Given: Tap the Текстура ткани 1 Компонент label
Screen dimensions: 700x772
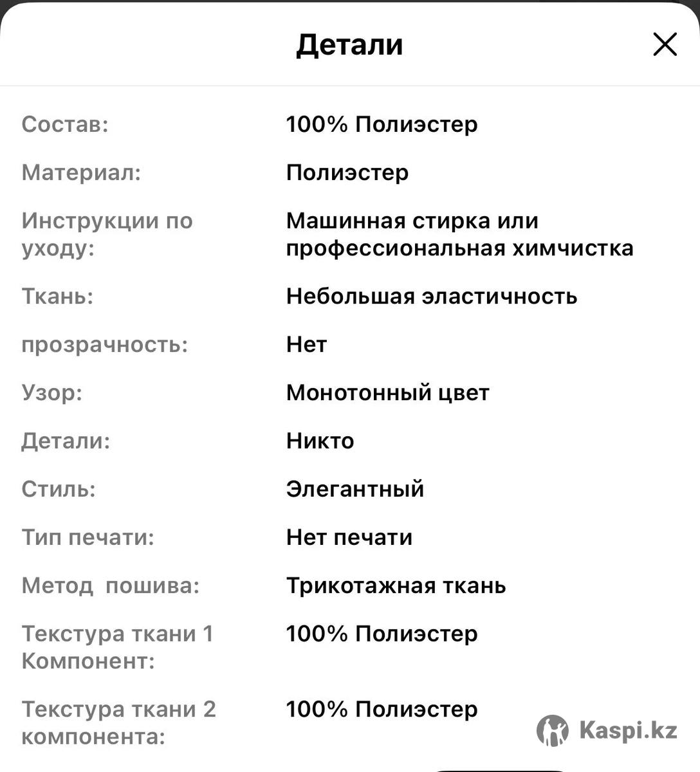Looking at the screenshot, I should coord(117,647).
